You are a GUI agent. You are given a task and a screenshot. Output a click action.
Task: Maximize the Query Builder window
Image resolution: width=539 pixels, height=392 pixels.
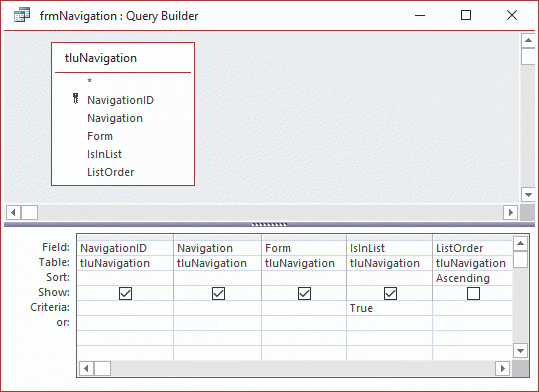click(x=466, y=15)
